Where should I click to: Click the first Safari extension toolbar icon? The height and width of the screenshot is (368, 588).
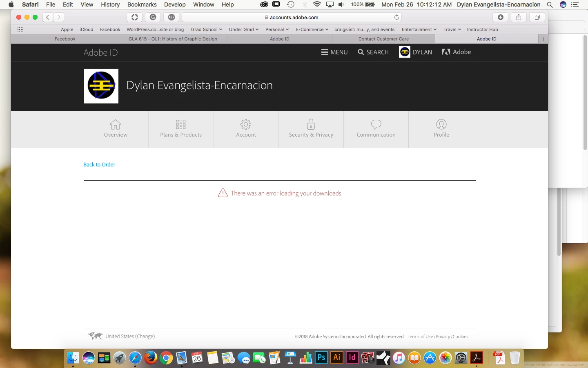(135, 17)
